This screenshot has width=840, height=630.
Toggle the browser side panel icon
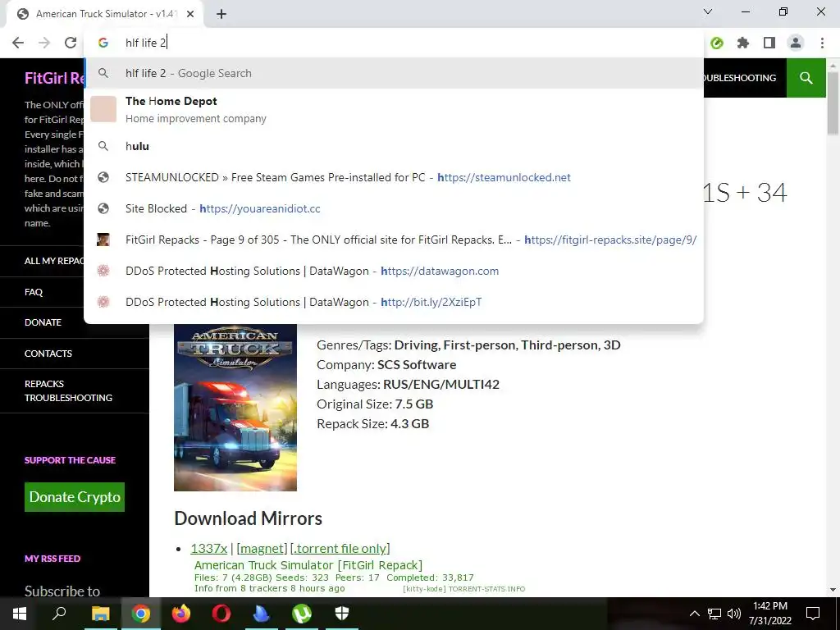[x=769, y=43]
